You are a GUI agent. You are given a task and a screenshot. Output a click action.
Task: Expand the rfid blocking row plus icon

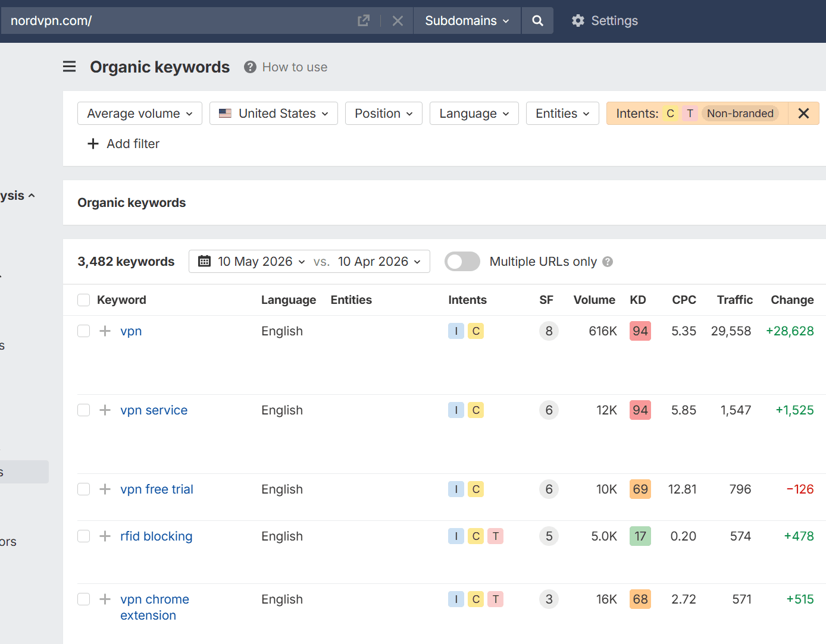pos(105,536)
